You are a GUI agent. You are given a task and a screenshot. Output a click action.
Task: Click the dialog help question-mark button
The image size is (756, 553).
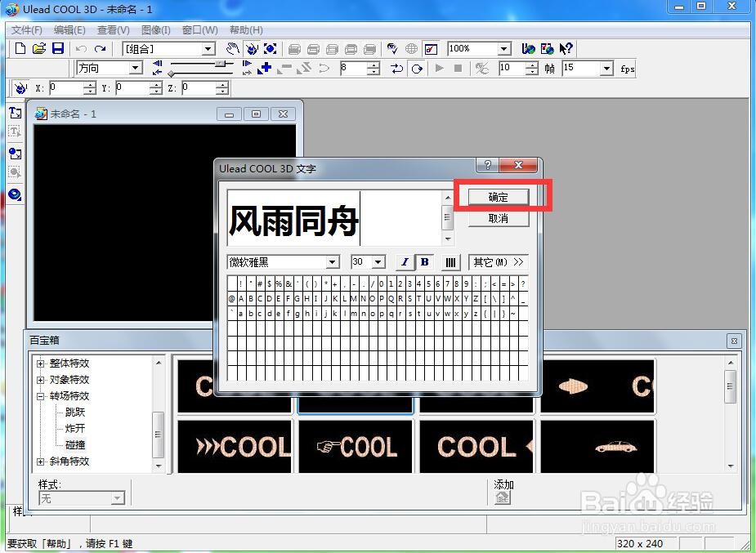[x=487, y=165]
